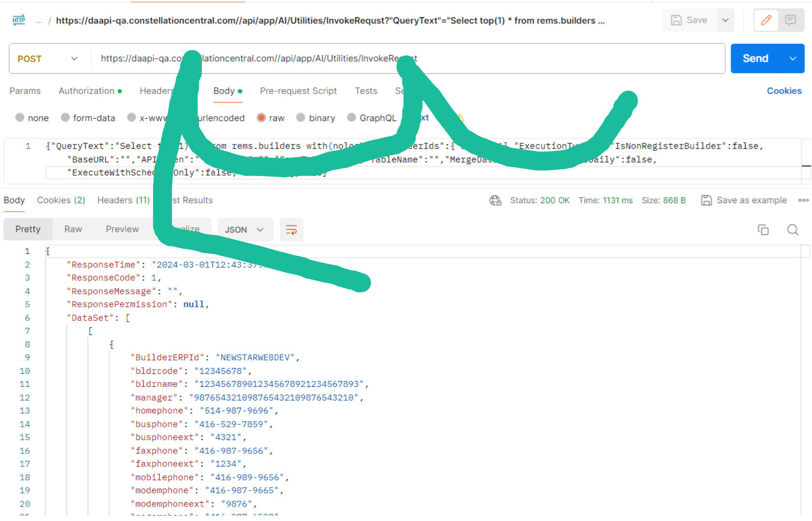Search the response with magnifier icon
This screenshot has height=521, width=812.
pos(792,230)
